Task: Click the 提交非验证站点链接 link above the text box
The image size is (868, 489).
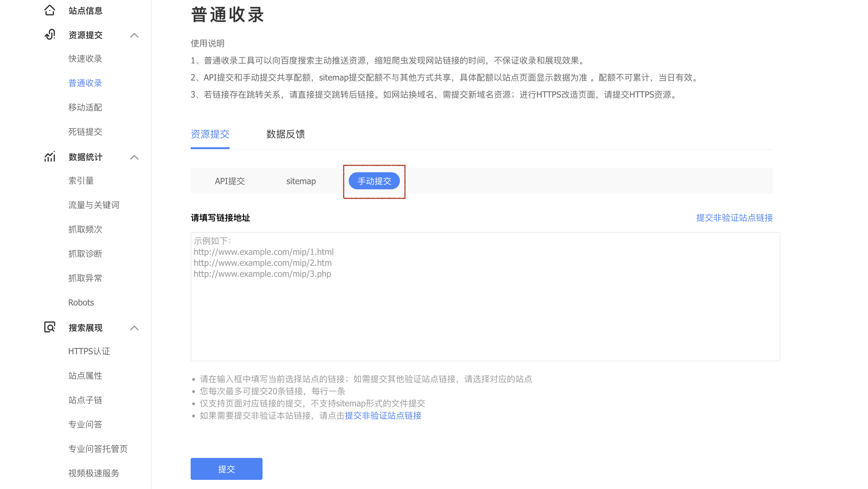Action: coord(734,218)
